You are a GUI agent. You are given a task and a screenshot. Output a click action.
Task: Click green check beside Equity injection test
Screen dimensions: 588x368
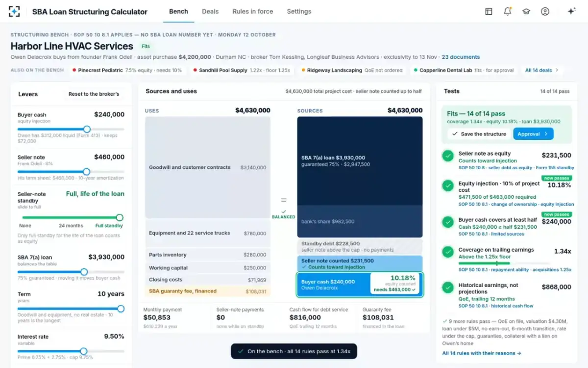[x=448, y=185]
